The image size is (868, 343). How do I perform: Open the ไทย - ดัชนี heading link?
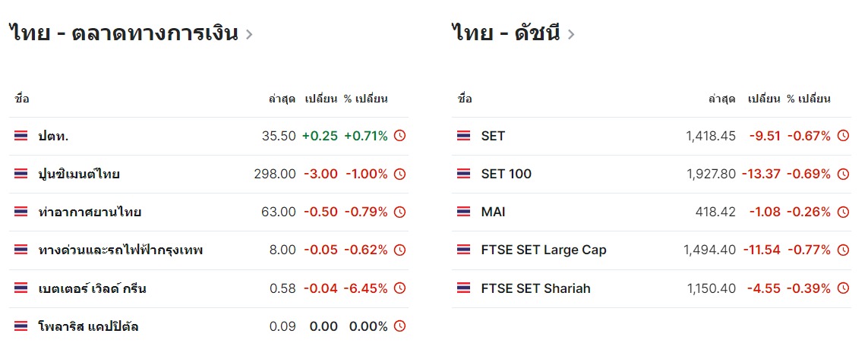(x=507, y=33)
